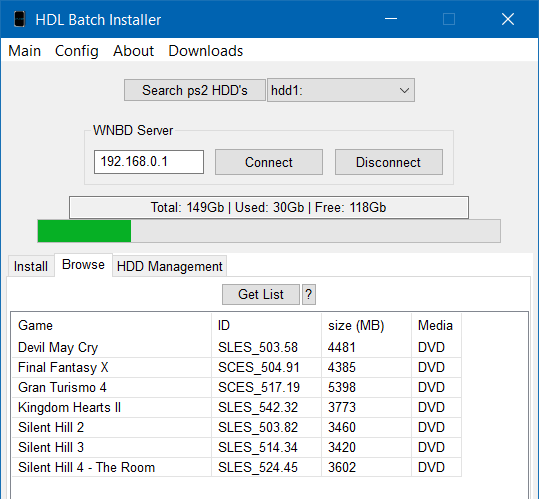Select the Browse tab
Screen dimensions: 539x499
point(83,265)
